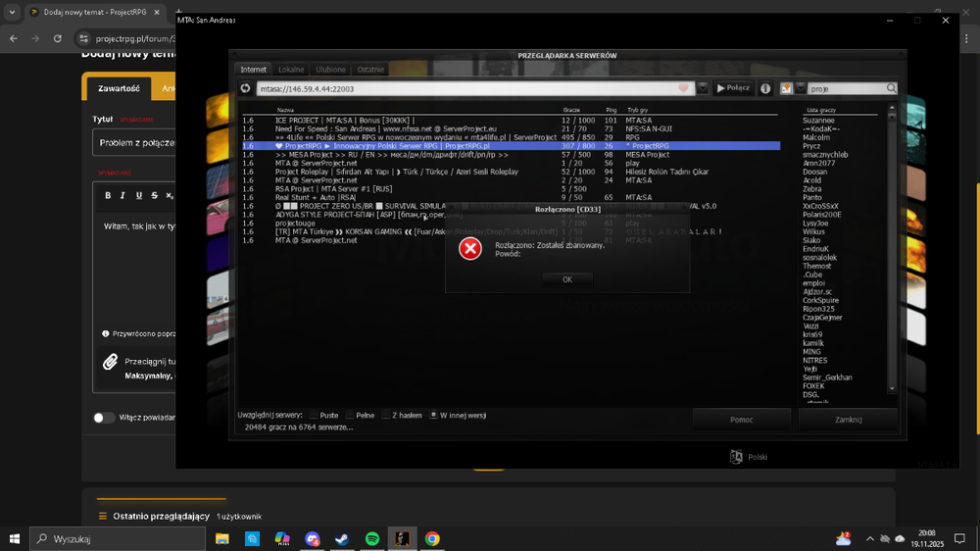Apply bold formatting in forum editor
The image size is (980, 551).
click(108, 196)
